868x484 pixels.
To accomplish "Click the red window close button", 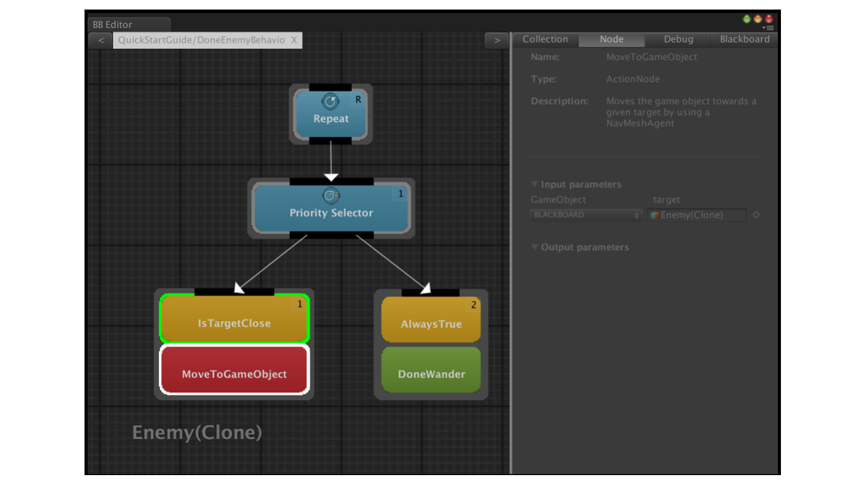I will click(769, 19).
